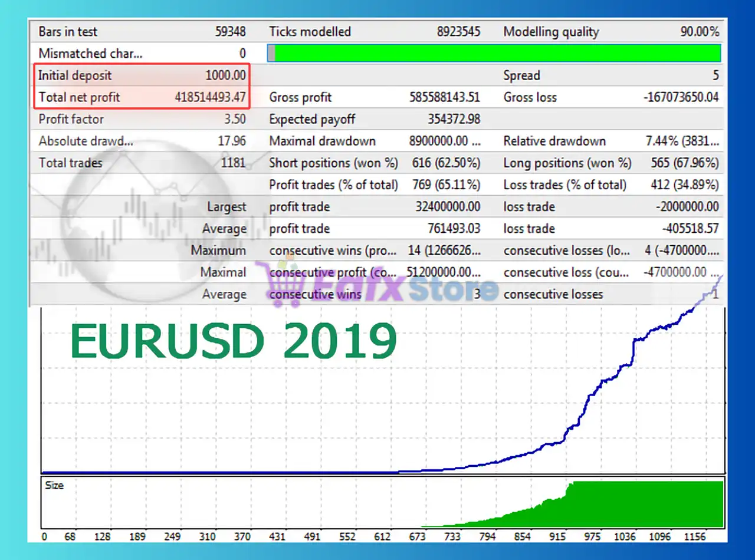
Task: Click the Relative drawdown percentage
Action: [x=682, y=141]
